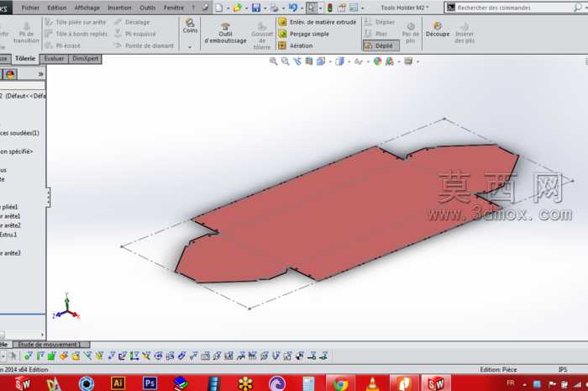
Task: Select Perçage simple tool
Action: (x=304, y=34)
